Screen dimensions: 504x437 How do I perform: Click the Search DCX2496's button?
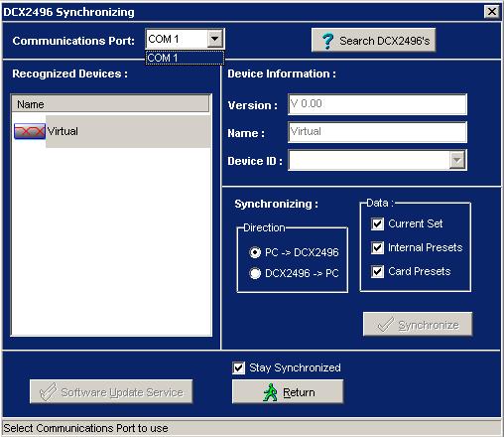[373, 40]
